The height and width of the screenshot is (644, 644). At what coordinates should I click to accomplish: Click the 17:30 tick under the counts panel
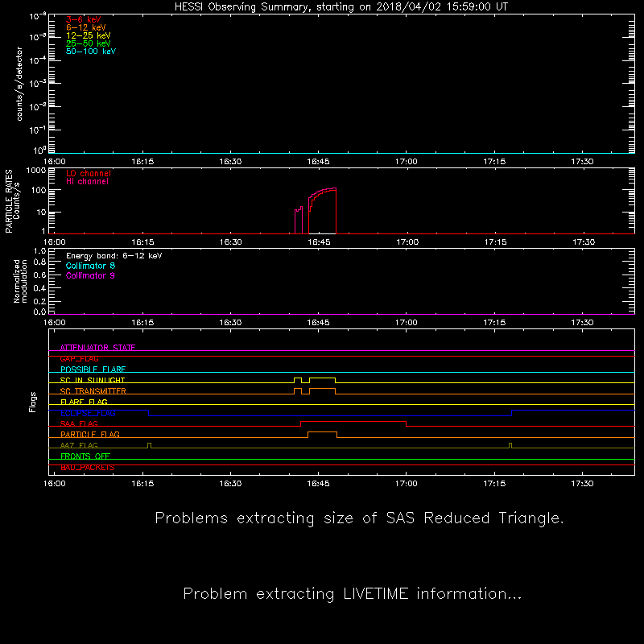[582, 162]
